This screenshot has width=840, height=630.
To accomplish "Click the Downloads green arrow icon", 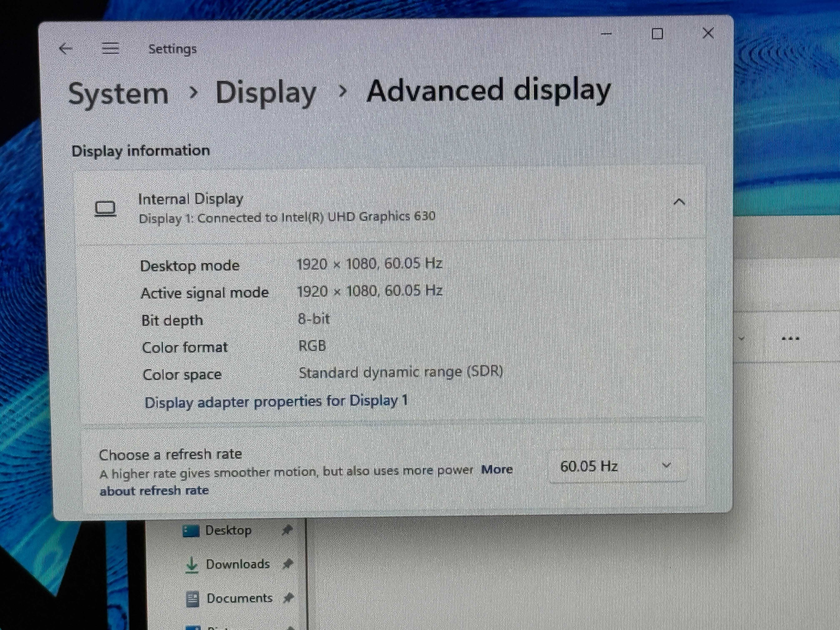I will pyautogui.click(x=192, y=565).
